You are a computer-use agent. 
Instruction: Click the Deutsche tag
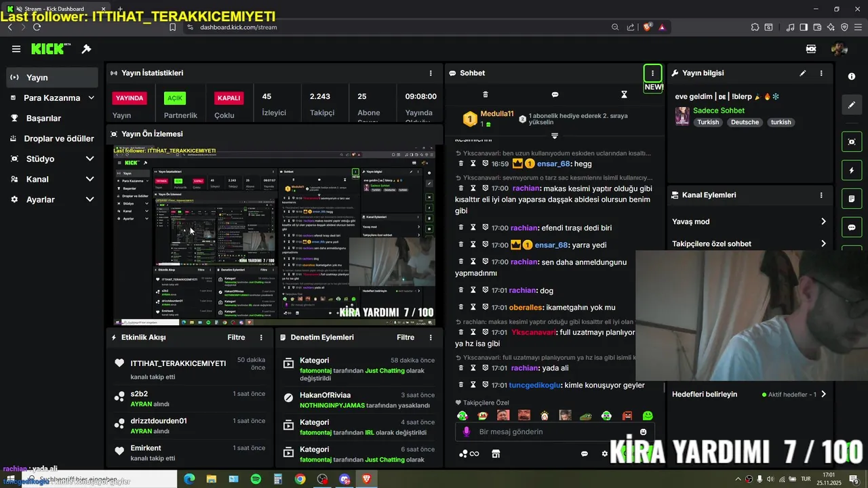click(x=745, y=123)
